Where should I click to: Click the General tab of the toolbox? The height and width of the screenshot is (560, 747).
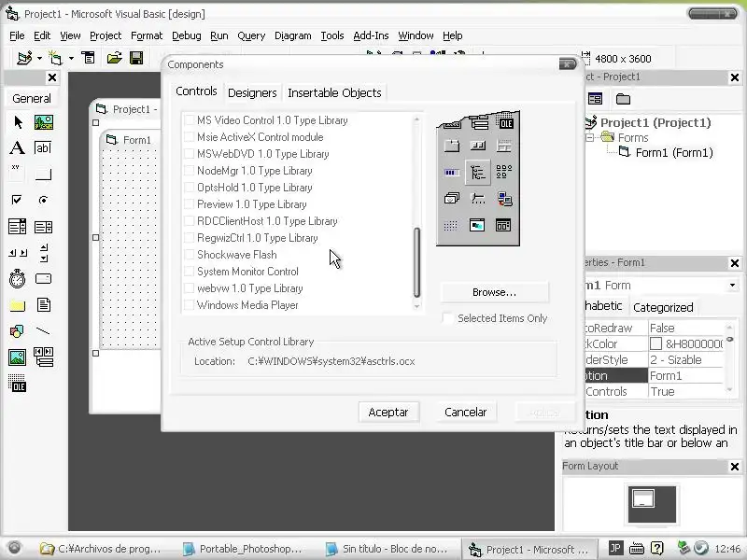(x=32, y=99)
